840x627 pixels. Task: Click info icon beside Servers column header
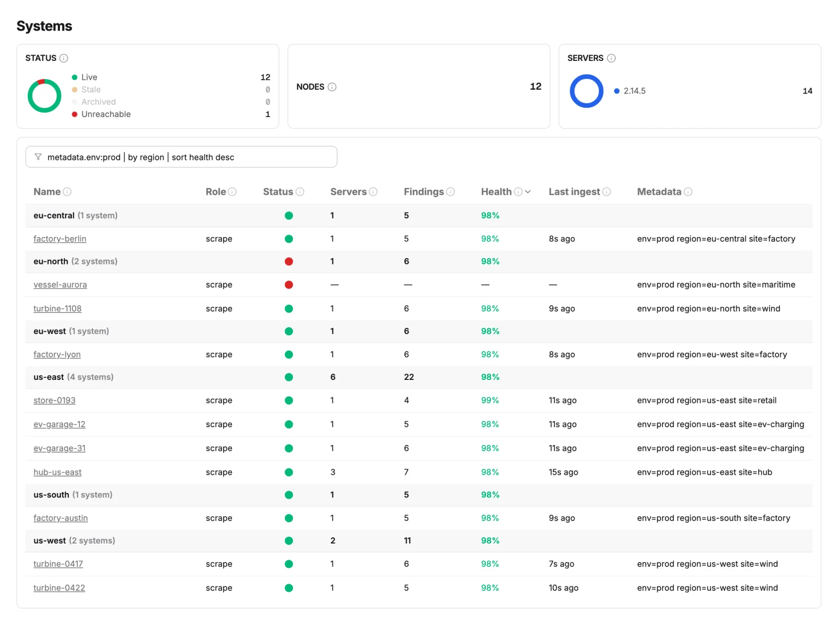[373, 192]
